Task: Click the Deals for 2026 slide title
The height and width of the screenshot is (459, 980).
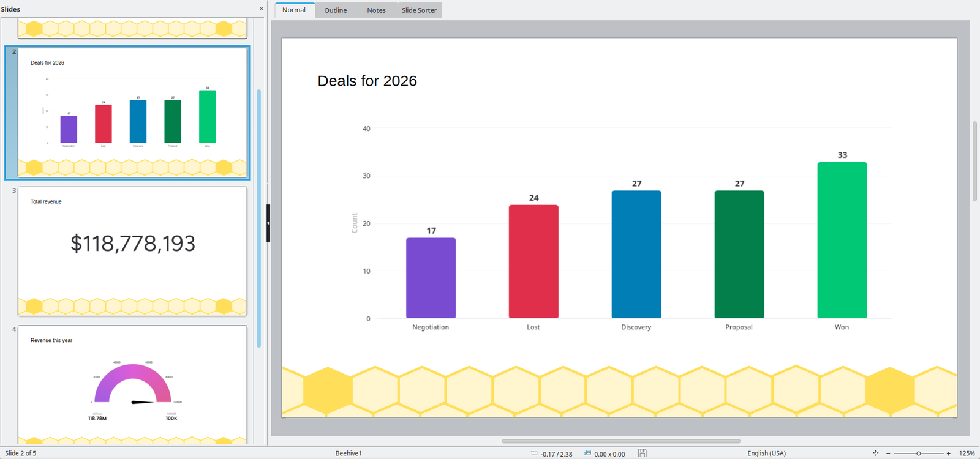Action: click(x=367, y=81)
